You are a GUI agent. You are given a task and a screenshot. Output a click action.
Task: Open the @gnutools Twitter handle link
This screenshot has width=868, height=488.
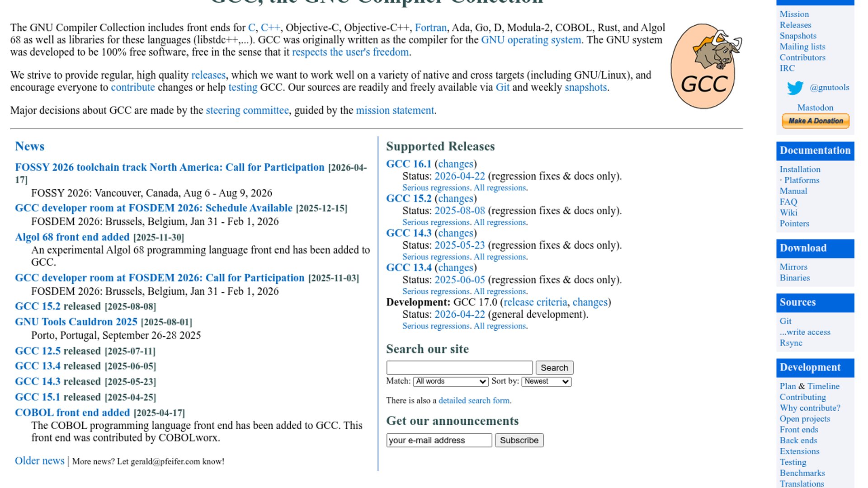[x=829, y=88]
